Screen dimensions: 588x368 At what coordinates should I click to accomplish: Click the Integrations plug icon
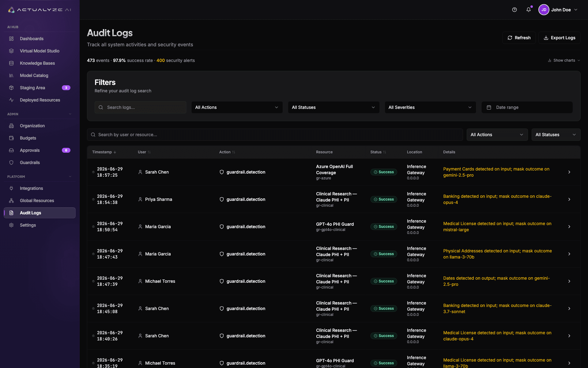pyautogui.click(x=11, y=188)
